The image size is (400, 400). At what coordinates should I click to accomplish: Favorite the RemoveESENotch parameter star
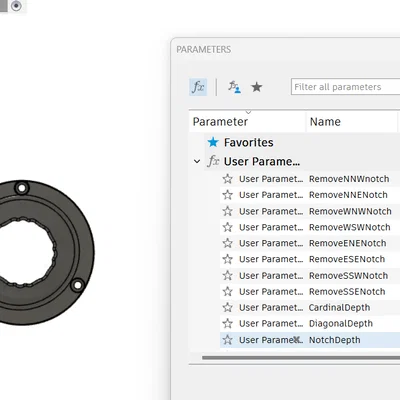(x=228, y=259)
